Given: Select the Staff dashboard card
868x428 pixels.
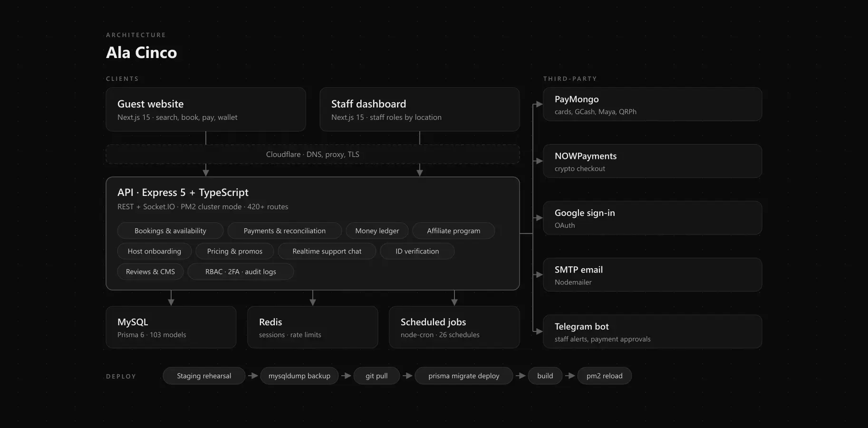Looking at the screenshot, I should click(x=419, y=109).
